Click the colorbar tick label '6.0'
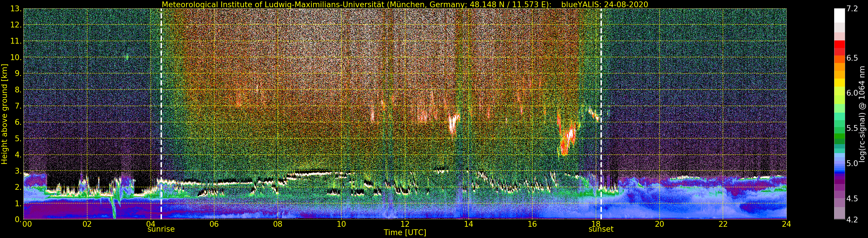868x238 pixels. (x=852, y=93)
